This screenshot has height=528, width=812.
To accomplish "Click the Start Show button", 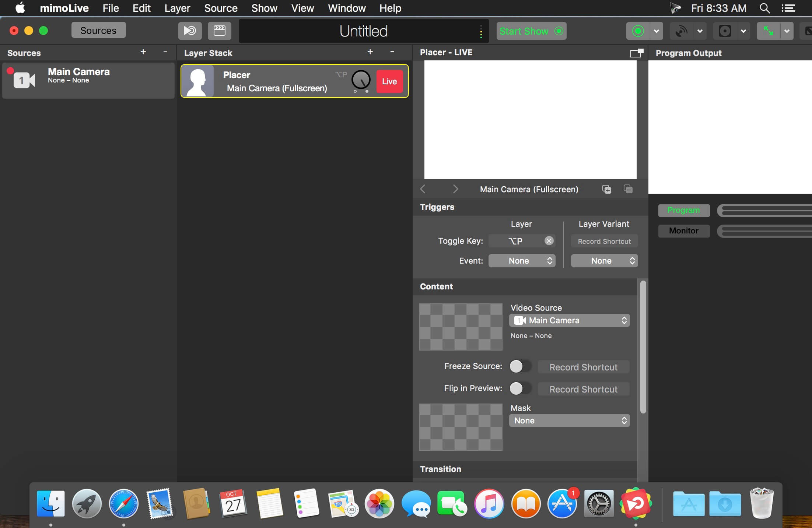I will click(x=530, y=31).
